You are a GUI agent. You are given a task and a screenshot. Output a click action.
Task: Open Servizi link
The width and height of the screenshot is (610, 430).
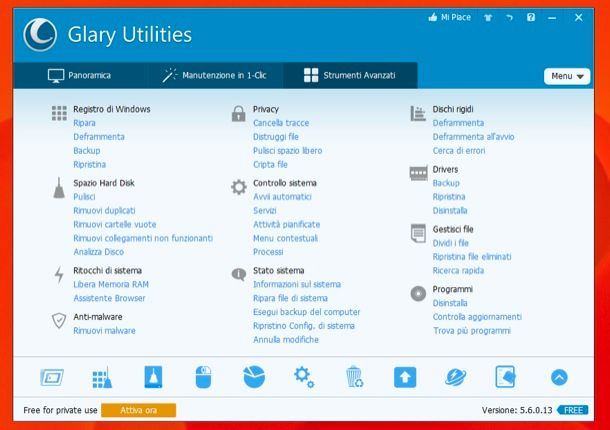point(265,211)
